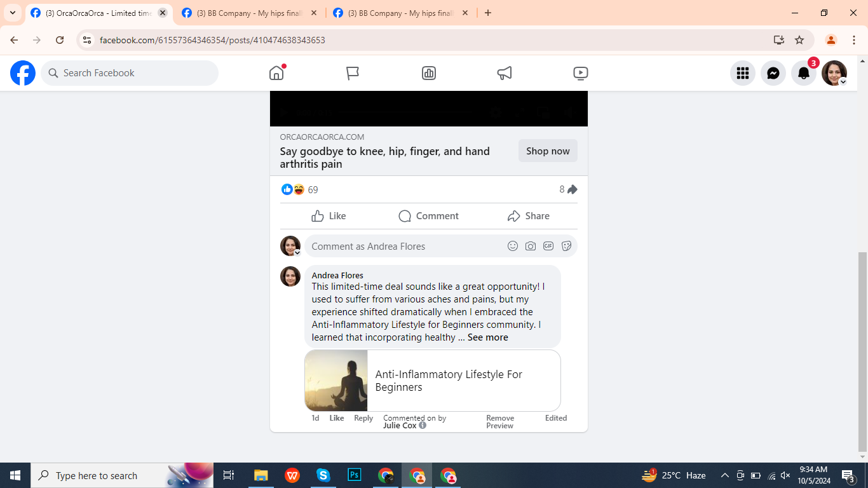Open the Chrome three-dot menu
Image resolution: width=868 pixels, height=488 pixels.
pos(854,40)
